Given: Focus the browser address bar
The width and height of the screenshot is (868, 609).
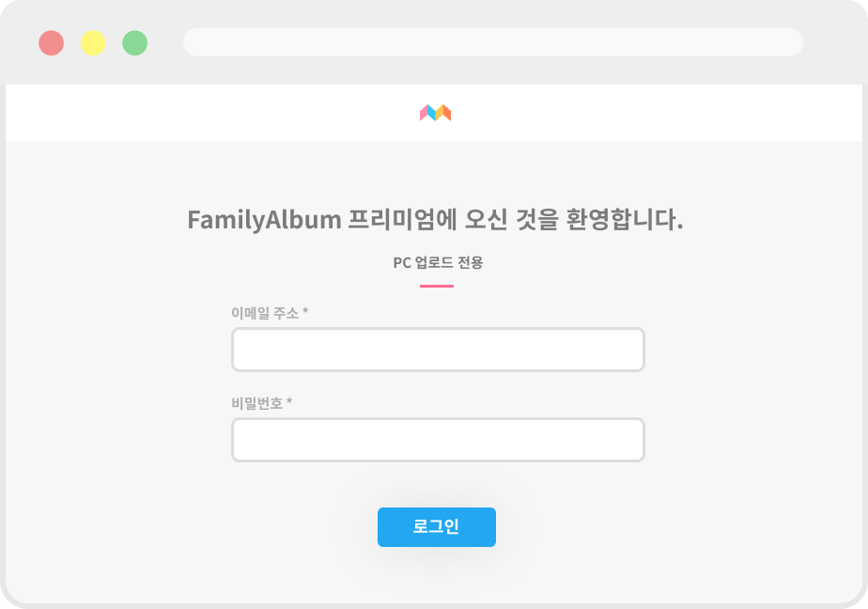Looking at the screenshot, I should click(x=492, y=42).
